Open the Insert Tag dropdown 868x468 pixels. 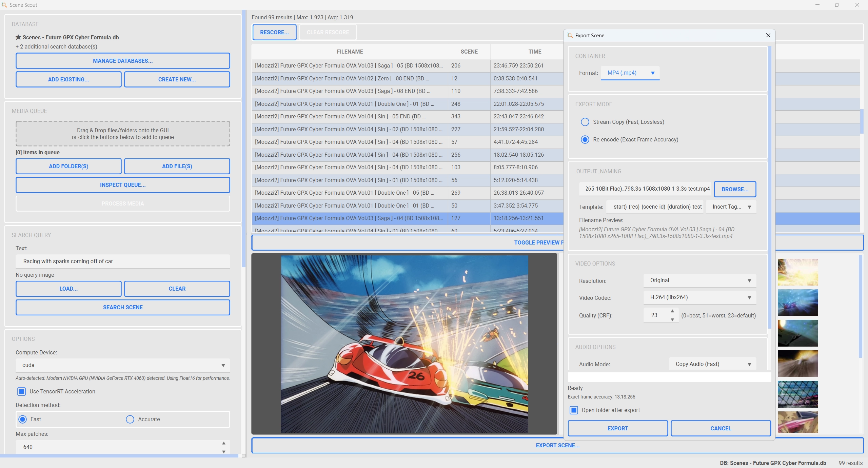[x=731, y=207]
